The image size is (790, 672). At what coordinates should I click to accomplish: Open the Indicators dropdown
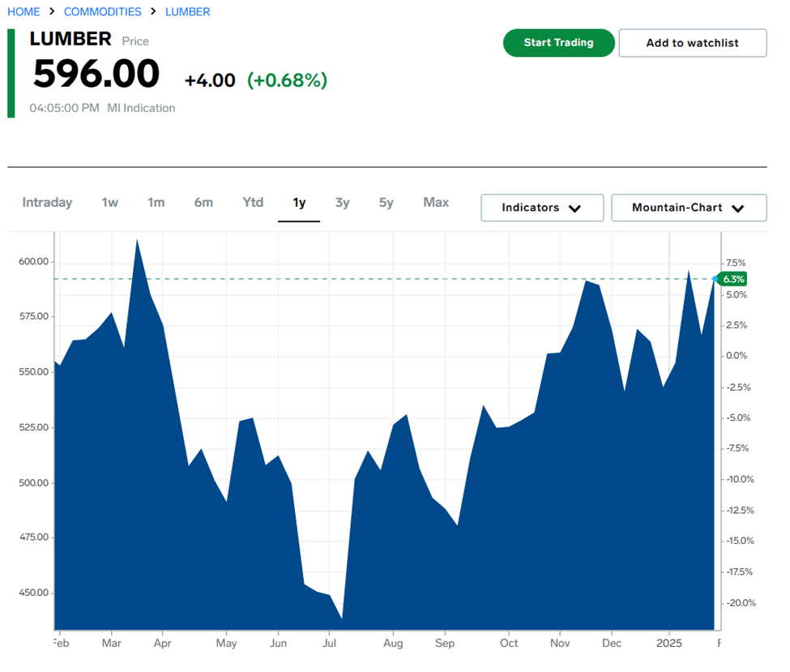point(541,208)
